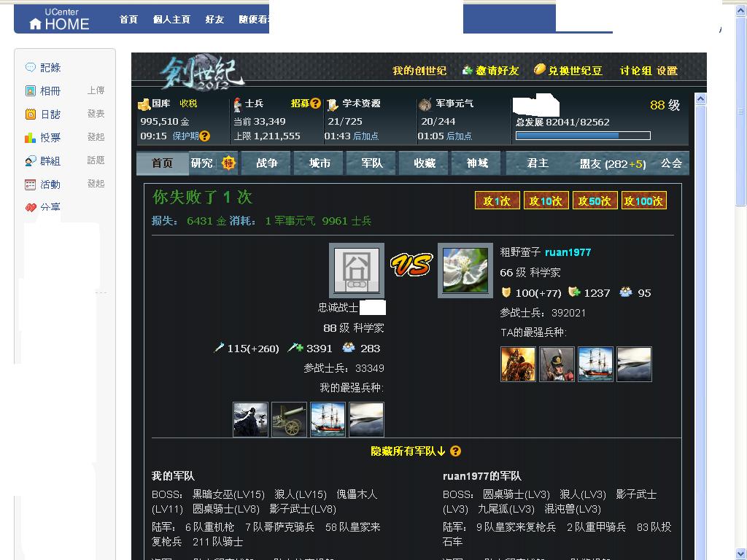Select ruan1977's musketeer unit thumbnail
747x560 pixels.
point(557,365)
